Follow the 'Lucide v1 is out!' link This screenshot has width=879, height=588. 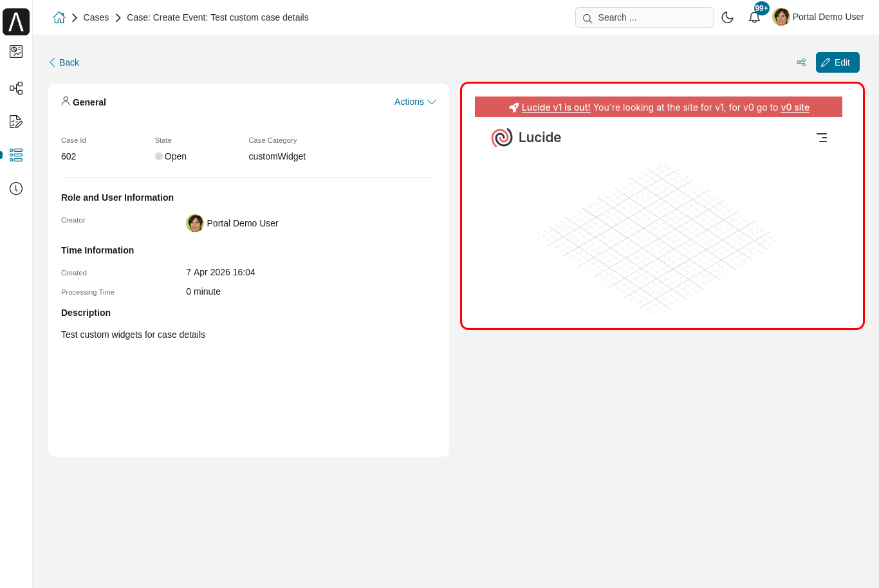(556, 107)
